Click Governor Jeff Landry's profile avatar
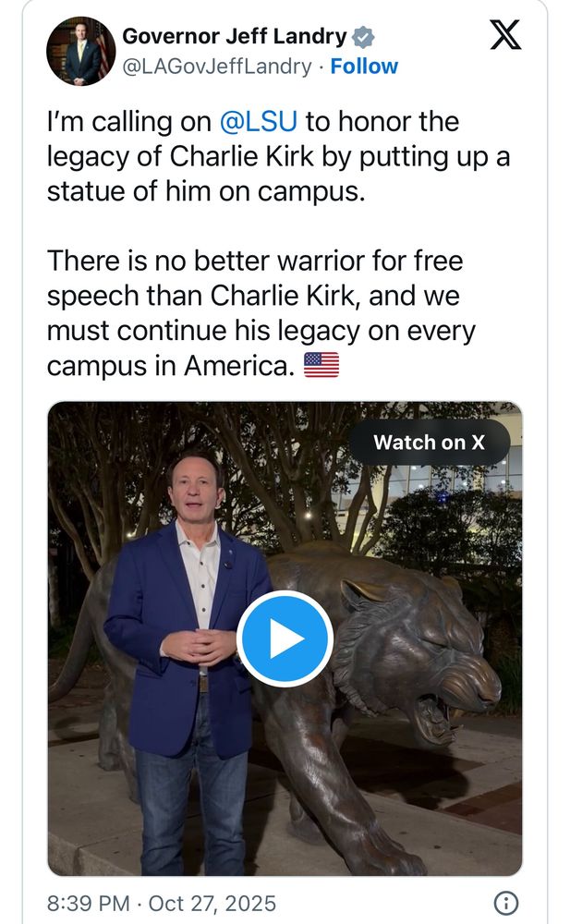The height and width of the screenshot is (924, 570). [80, 46]
